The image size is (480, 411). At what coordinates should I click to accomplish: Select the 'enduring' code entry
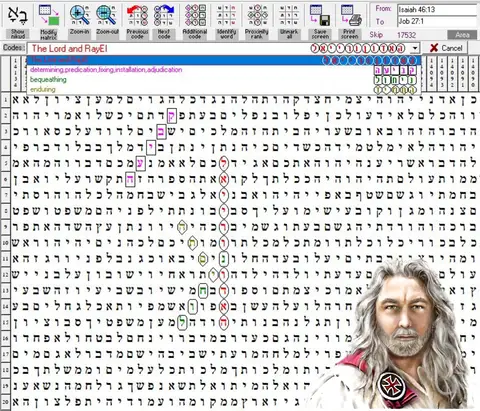224,89
